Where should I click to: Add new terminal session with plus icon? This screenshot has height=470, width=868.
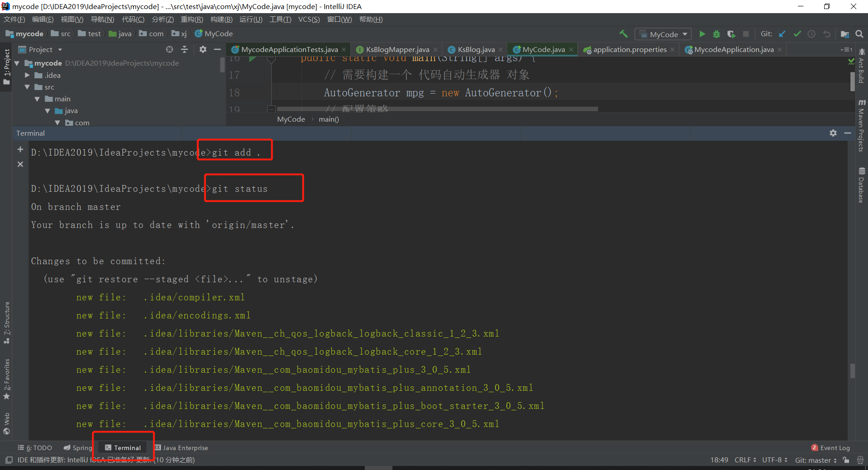20,149
